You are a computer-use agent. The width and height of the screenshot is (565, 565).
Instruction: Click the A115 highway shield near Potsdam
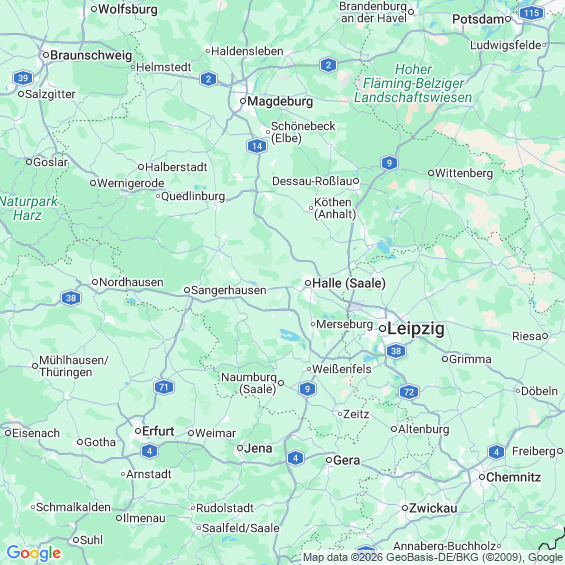click(531, 13)
